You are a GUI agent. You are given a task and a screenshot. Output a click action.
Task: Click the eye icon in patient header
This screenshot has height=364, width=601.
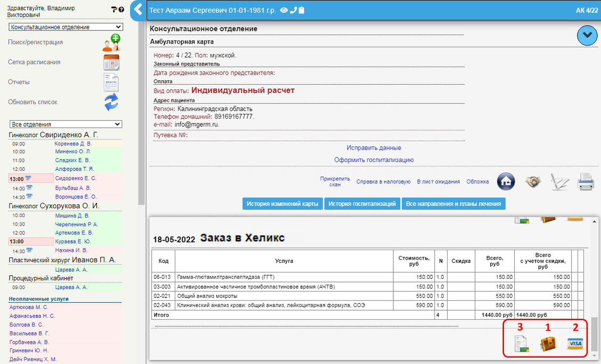tap(284, 10)
